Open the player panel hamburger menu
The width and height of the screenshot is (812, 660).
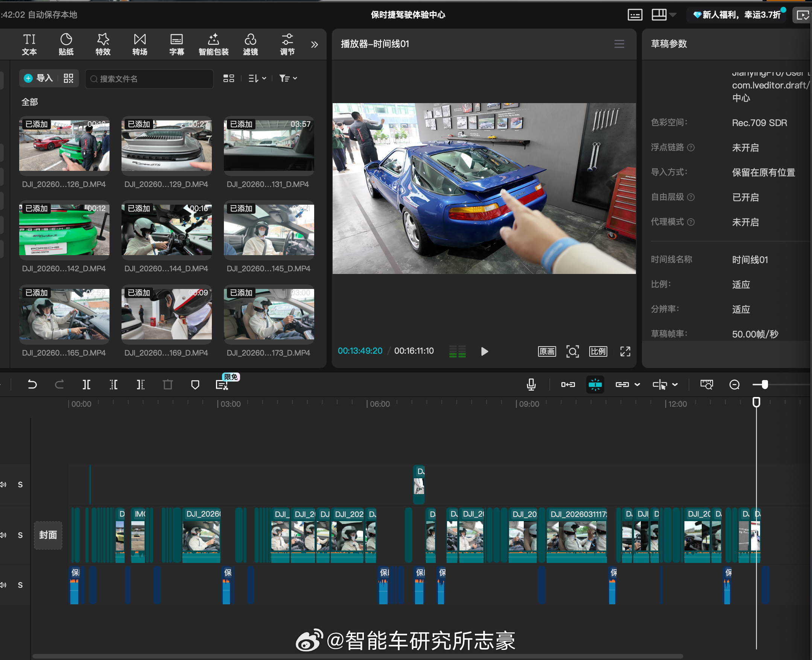(619, 44)
